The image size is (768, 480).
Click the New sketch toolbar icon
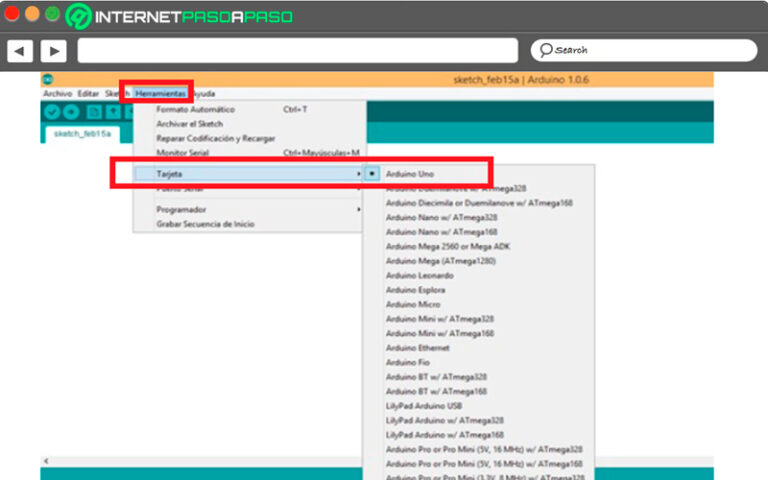point(95,112)
